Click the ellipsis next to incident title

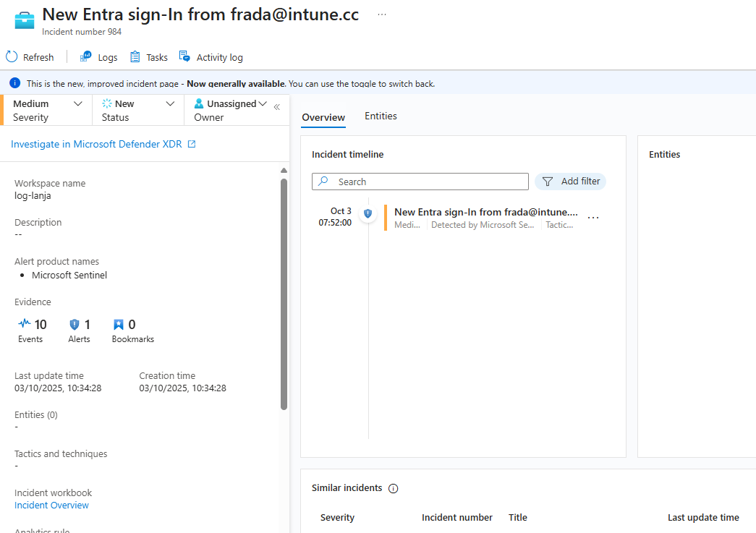(382, 14)
